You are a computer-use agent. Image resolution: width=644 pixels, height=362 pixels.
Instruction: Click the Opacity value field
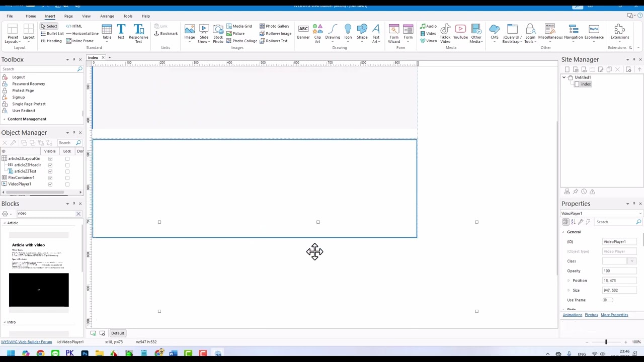(620, 271)
